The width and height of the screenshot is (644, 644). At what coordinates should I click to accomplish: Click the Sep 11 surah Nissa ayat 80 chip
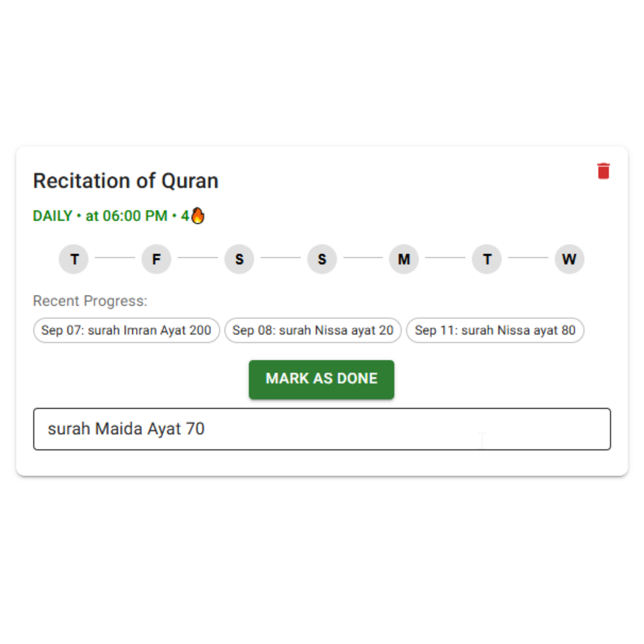pyautogui.click(x=495, y=330)
